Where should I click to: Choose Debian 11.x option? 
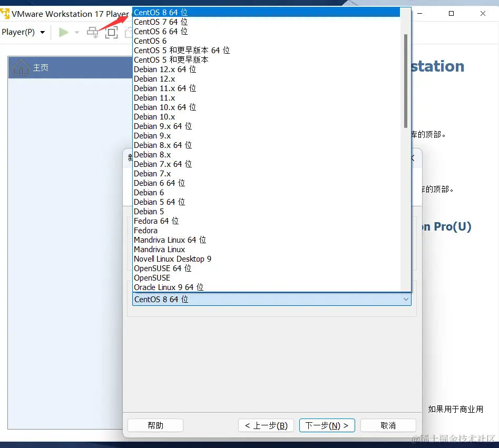tap(266, 97)
